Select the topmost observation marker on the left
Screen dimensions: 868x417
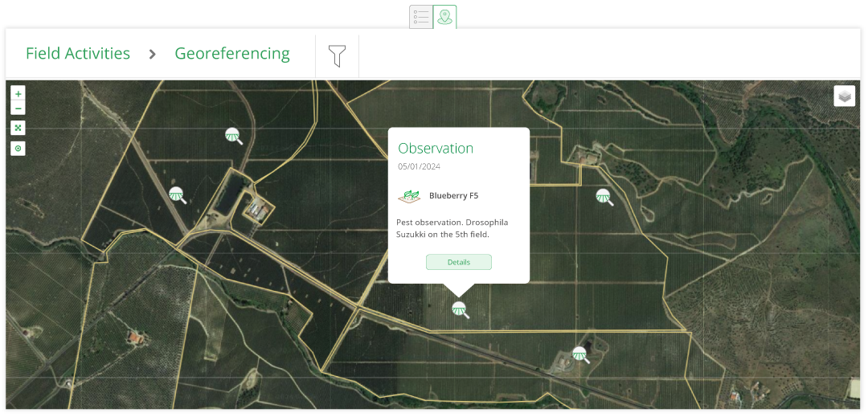[234, 136]
